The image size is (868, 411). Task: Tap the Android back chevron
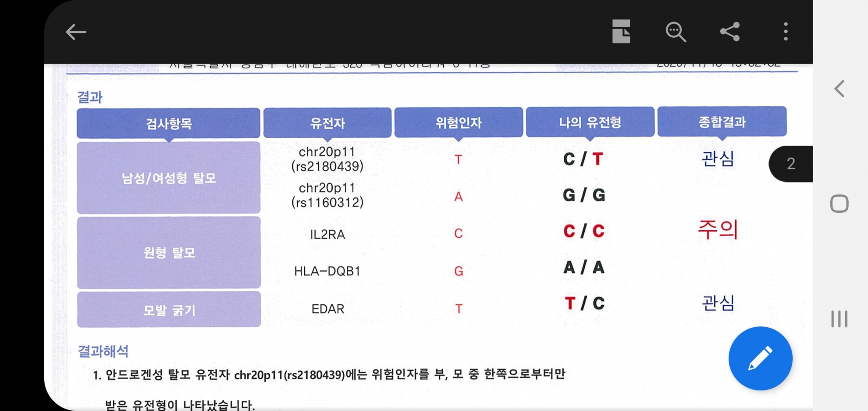pos(839,89)
